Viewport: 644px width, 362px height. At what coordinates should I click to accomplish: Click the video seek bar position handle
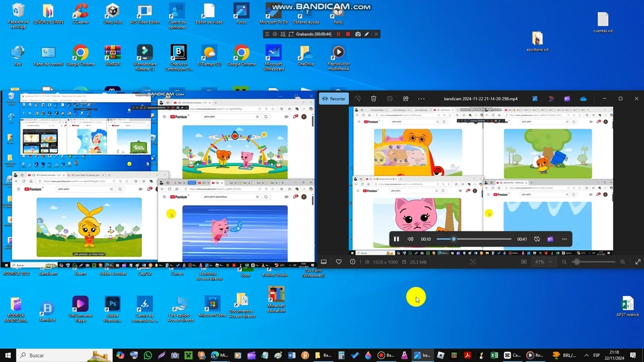[453, 239]
